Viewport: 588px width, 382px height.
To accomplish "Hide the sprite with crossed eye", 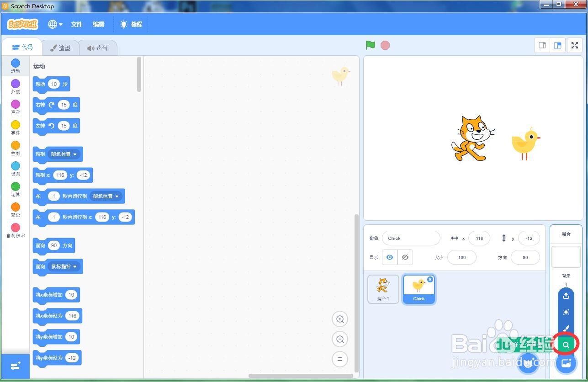I will [x=405, y=257].
